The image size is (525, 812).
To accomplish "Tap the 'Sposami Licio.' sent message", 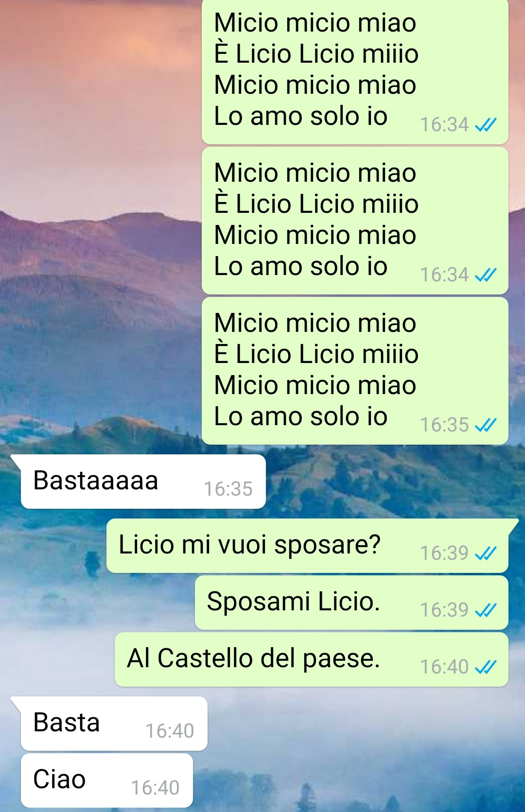I will pyautogui.click(x=351, y=603).
